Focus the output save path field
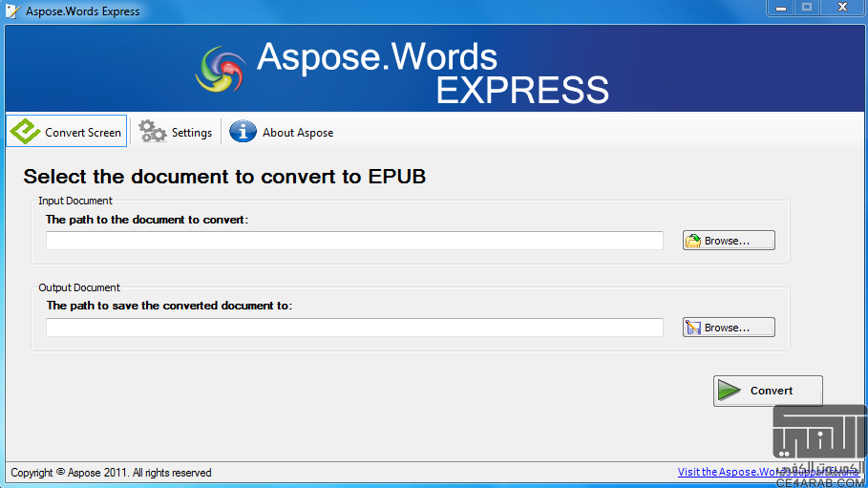Image resolution: width=868 pixels, height=488 pixels. (354, 328)
